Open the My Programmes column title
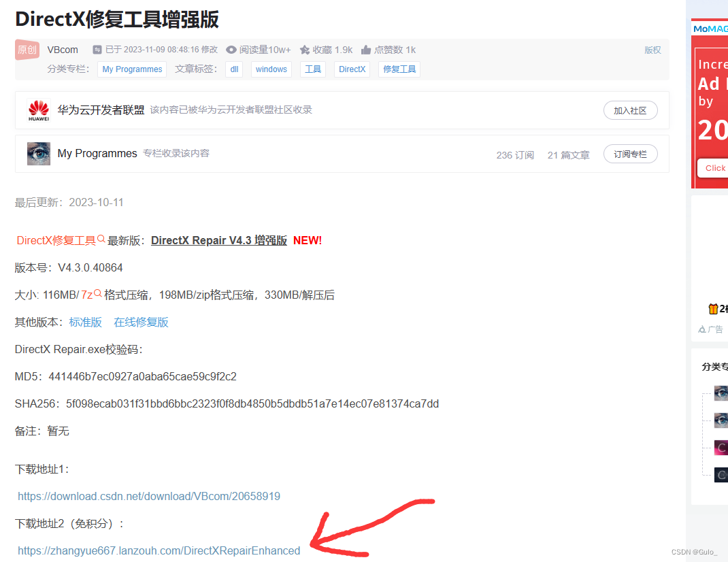 97,153
